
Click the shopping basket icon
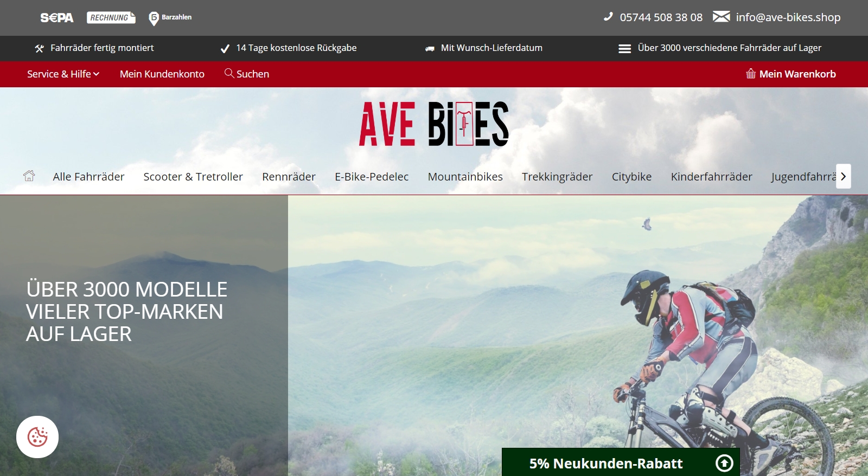(x=751, y=74)
